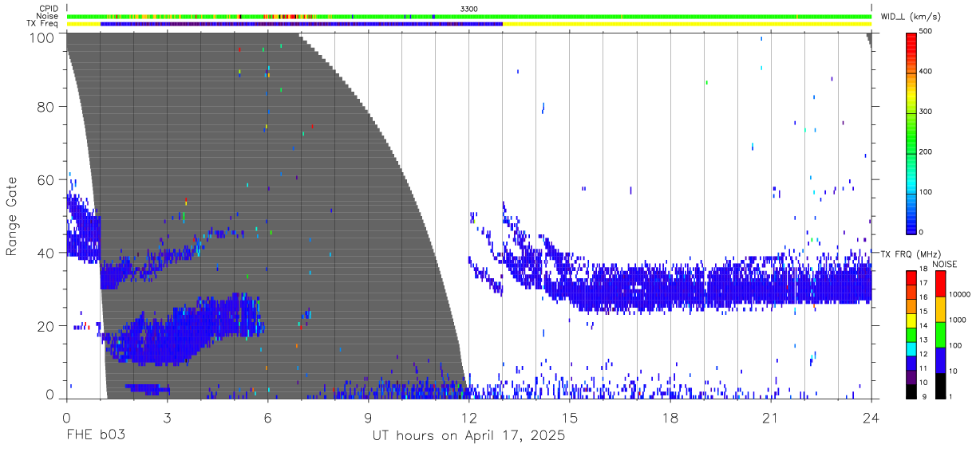The height and width of the screenshot is (452, 980).
Task: Click x-axis tick label '12'
Action: click(x=469, y=419)
